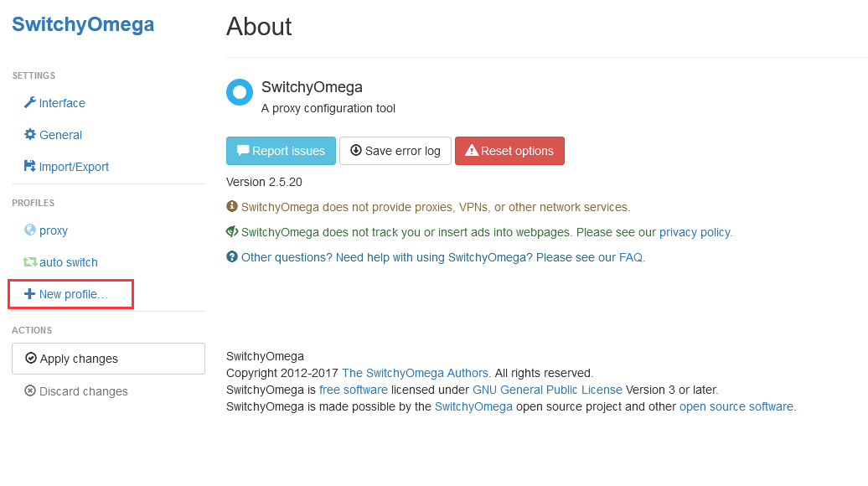Click the gear icon beside General

[x=30, y=134]
